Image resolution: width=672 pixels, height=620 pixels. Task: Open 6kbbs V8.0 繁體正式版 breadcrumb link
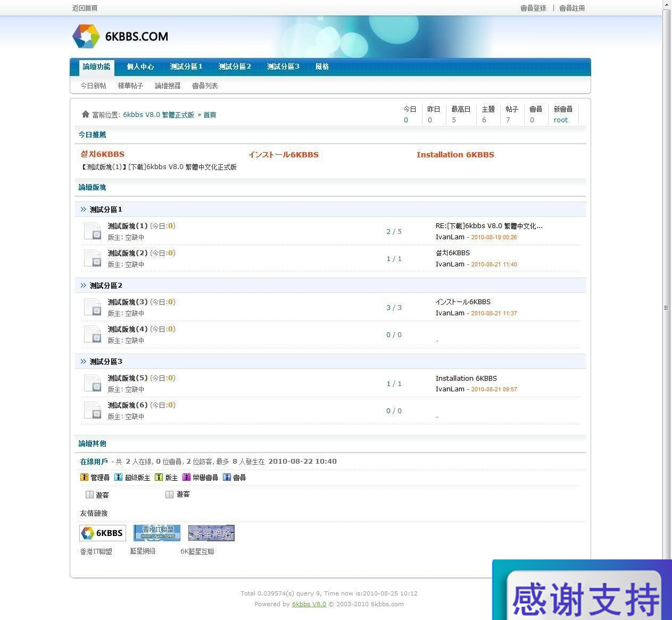pyautogui.click(x=159, y=115)
